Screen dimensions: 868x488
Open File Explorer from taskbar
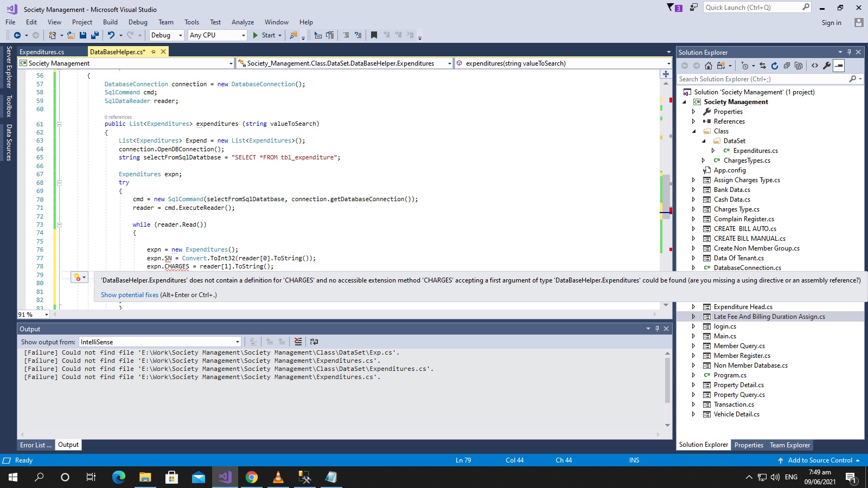(x=145, y=477)
